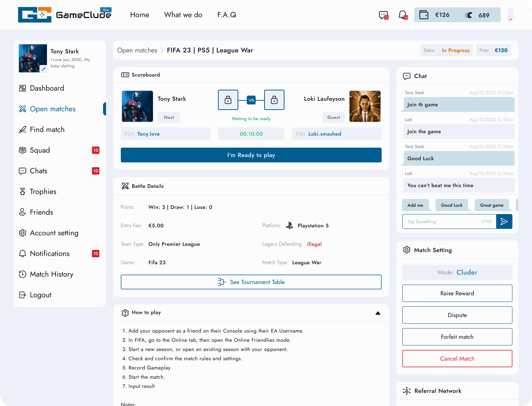Click the Battle Details crossed swords icon
The image size is (532, 406).
click(x=125, y=186)
